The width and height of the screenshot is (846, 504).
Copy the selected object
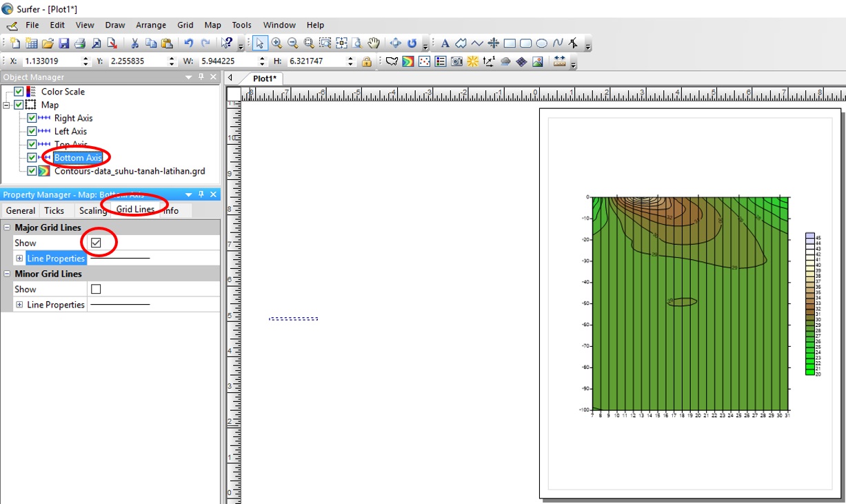pos(151,43)
